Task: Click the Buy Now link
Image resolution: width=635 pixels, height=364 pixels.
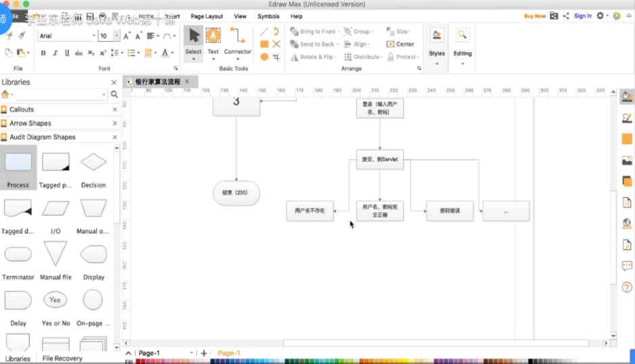Action: [x=534, y=16]
